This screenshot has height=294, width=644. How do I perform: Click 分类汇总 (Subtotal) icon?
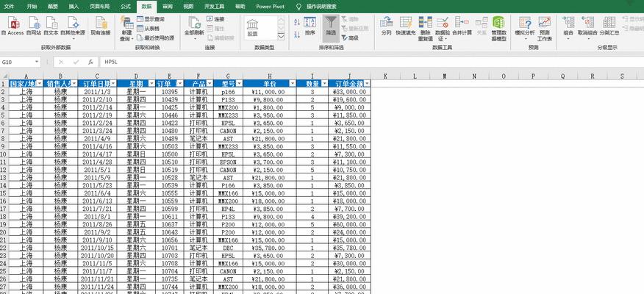(609, 26)
